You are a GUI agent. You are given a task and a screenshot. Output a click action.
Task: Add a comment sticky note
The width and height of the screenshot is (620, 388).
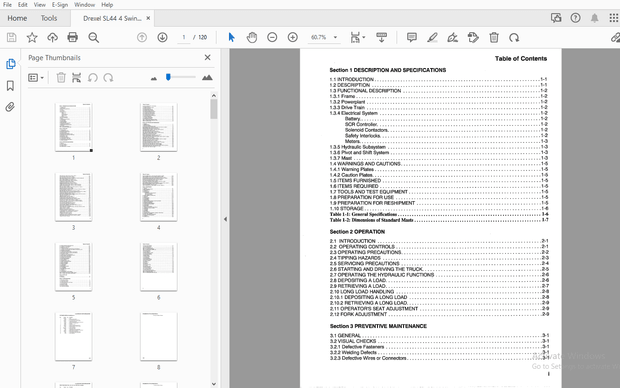point(412,38)
